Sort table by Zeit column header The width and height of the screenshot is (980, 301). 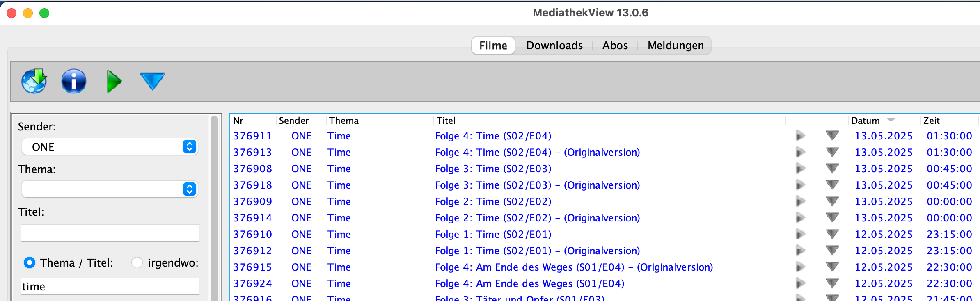[932, 121]
